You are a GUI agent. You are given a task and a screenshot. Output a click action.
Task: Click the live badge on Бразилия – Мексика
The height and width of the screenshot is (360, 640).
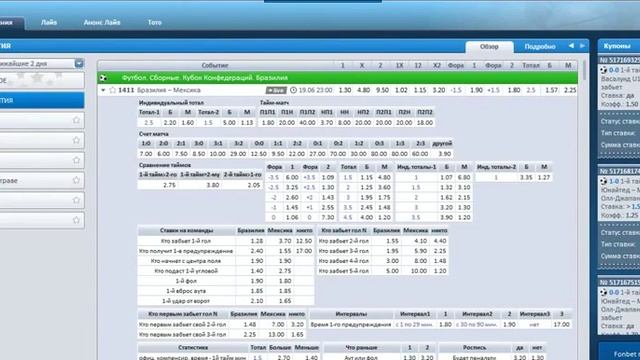coord(276,90)
